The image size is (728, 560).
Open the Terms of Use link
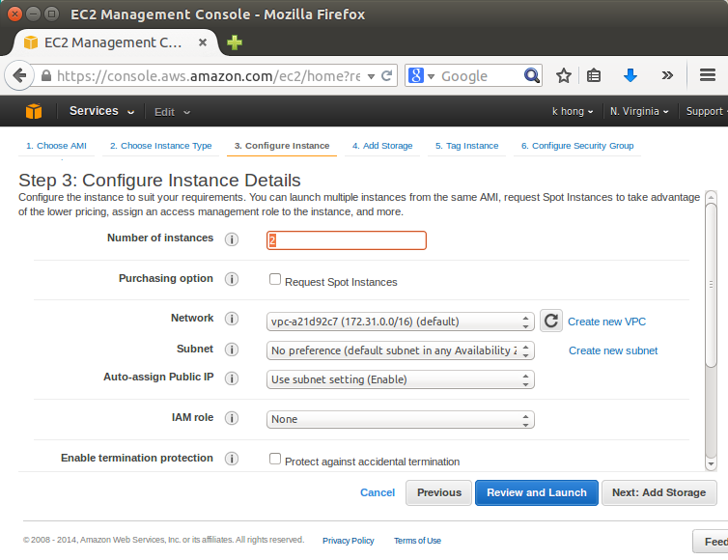[x=417, y=541]
